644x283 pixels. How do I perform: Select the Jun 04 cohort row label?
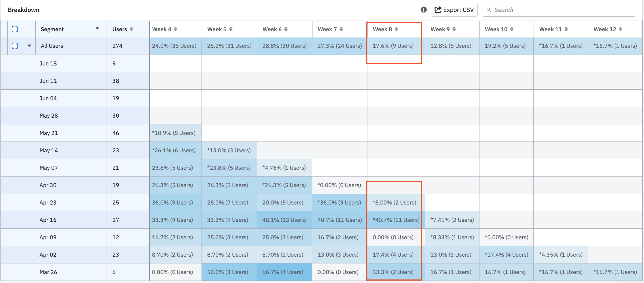point(48,98)
